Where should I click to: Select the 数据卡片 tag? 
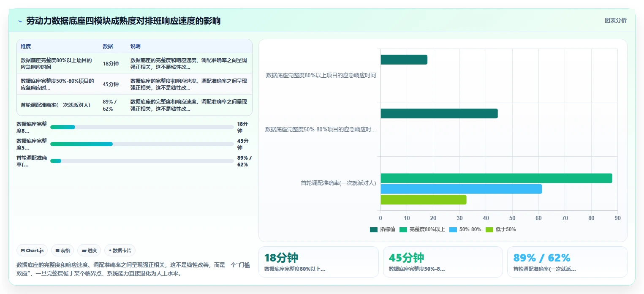[120, 250]
